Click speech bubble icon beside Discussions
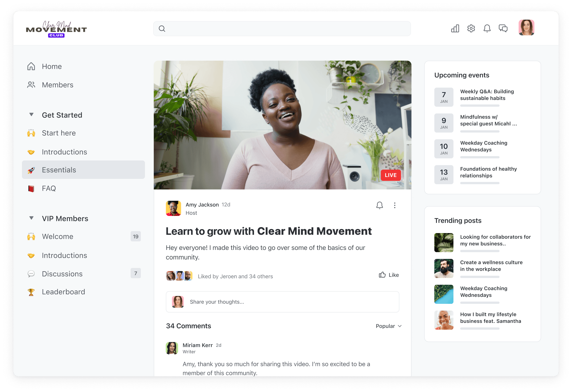This screenshot has height=392, width=572. click(31, 274)
